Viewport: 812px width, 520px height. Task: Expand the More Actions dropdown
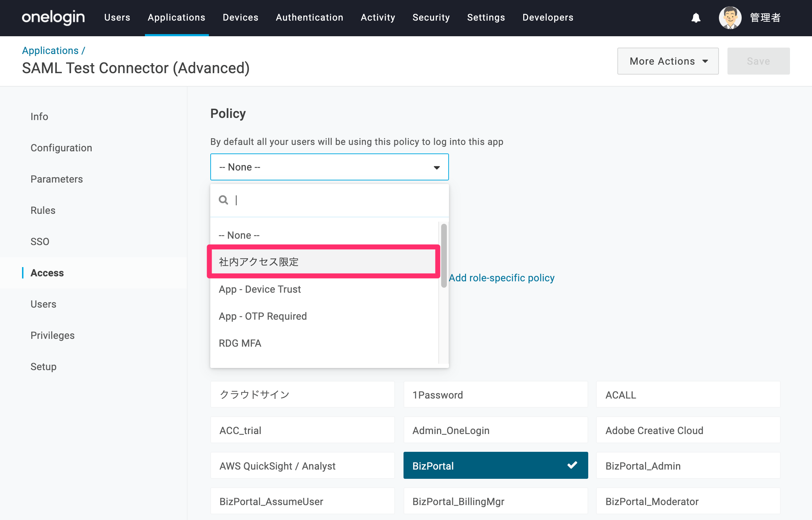668,61
